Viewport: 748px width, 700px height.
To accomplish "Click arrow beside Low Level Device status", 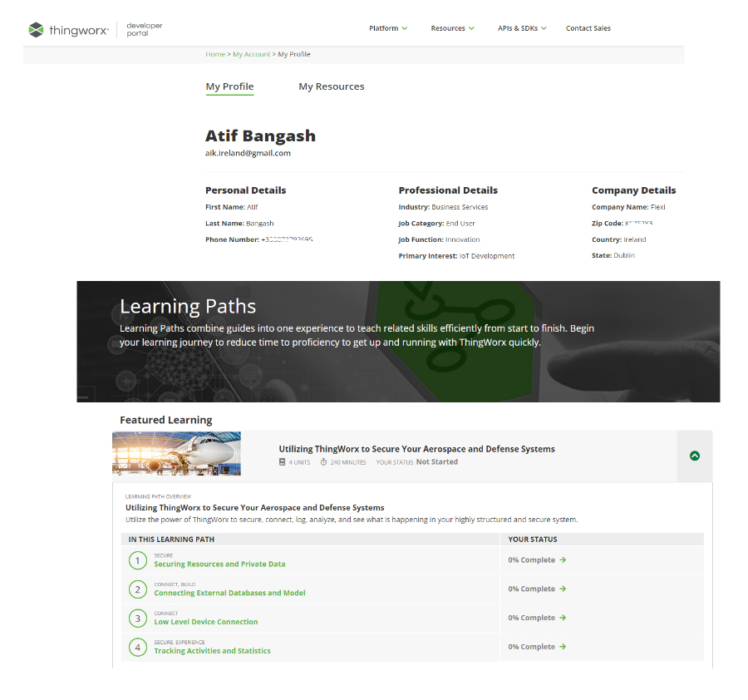I will [x=563, y=618].
